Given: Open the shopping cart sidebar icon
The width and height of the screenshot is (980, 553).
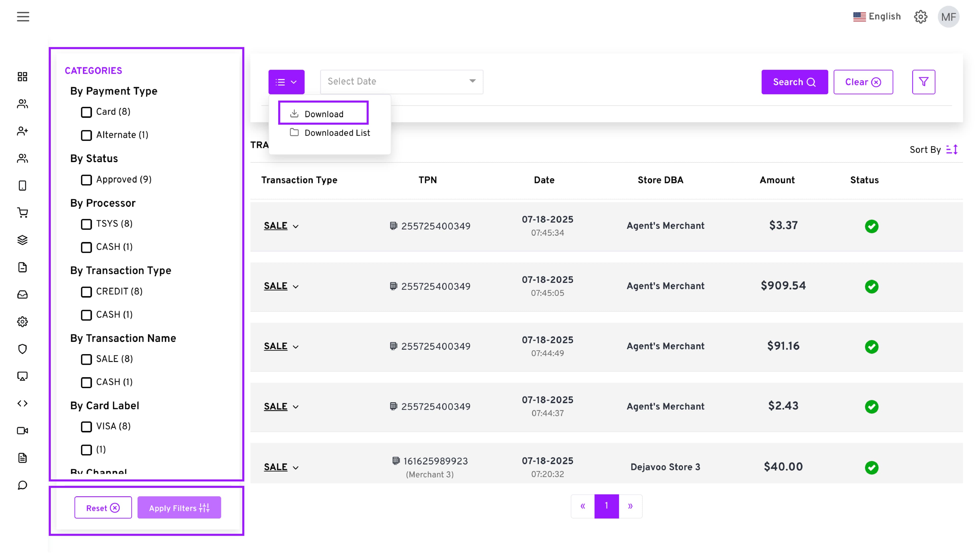Looking at the screenshot, I should 22,213.
